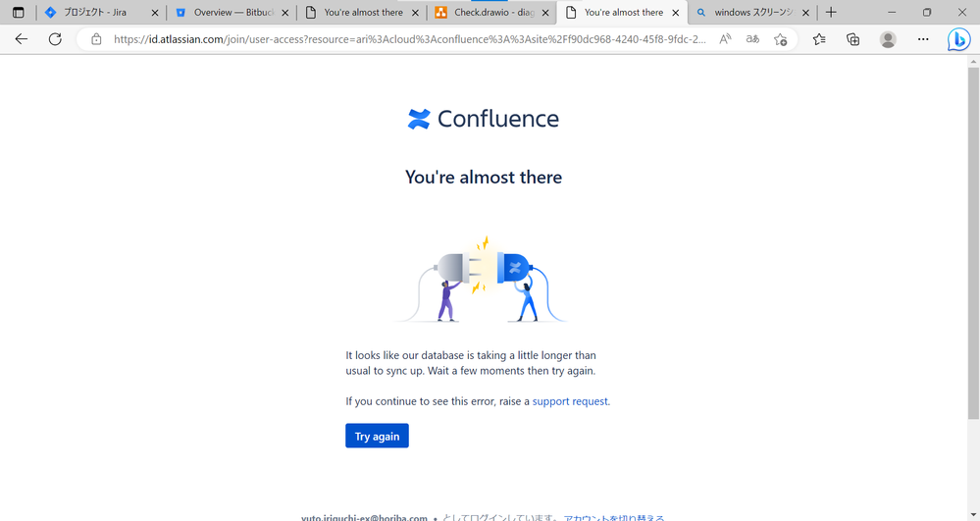The image size is (980, 521).
Task: Open the Bing chat sidebar icon
Action: tap(958, 39)
